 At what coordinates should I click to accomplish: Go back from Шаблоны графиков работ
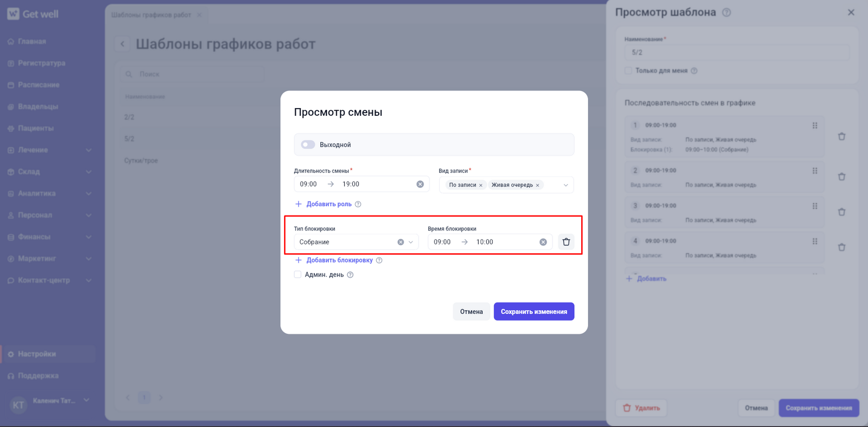click(122, 44)
